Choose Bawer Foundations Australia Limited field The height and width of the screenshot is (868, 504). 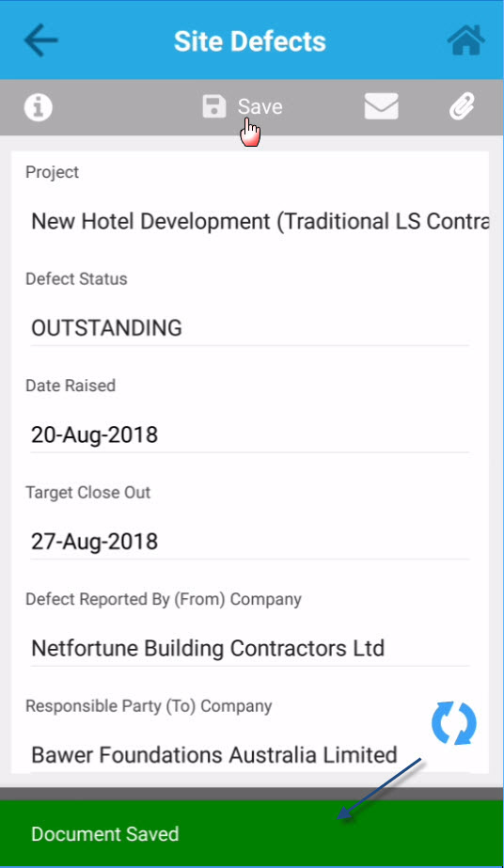pyautogui.click(x=250, y=756)
